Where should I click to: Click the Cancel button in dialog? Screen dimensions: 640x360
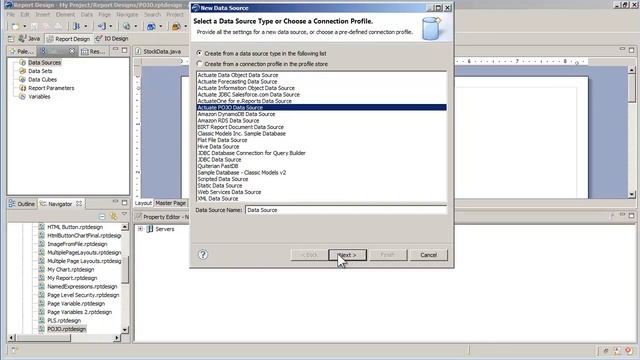(429, 255)
